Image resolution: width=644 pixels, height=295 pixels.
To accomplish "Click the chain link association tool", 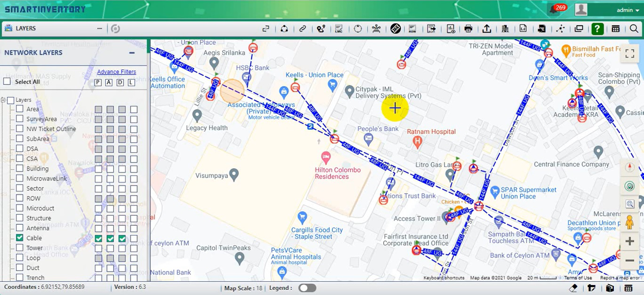I will [x=303, y=29].
